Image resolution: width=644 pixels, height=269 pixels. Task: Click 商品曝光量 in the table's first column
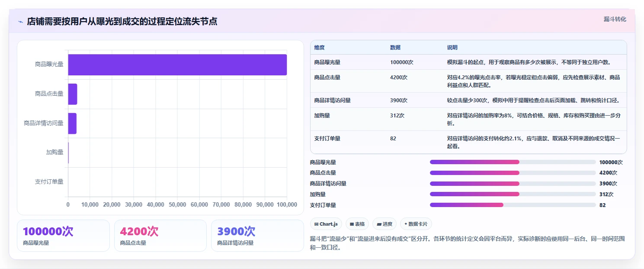point(327,62)
